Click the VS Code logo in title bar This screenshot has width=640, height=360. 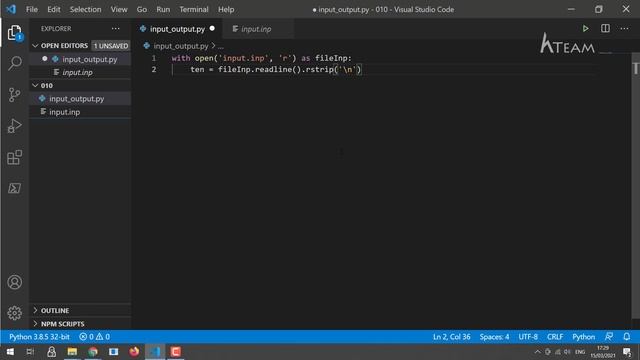(11, 9)
